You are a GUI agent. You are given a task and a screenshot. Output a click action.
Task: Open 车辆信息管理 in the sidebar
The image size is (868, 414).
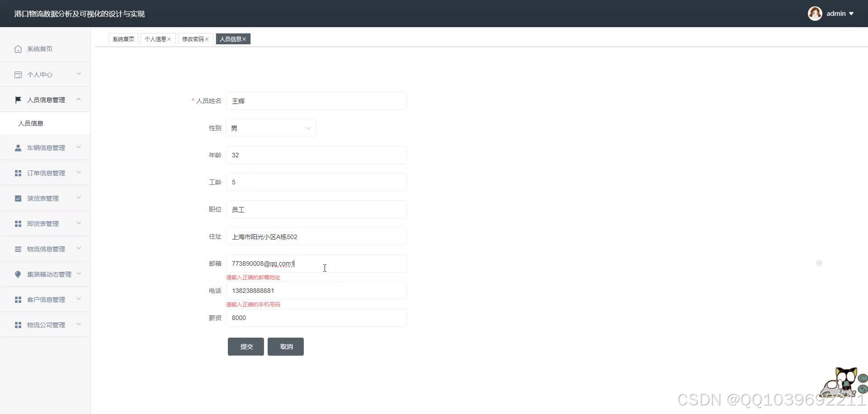45,148
